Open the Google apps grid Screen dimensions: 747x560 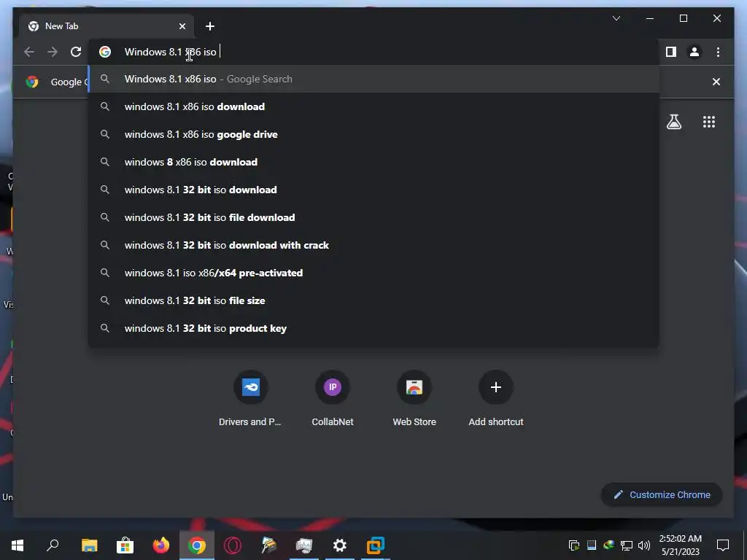[709, 122]
